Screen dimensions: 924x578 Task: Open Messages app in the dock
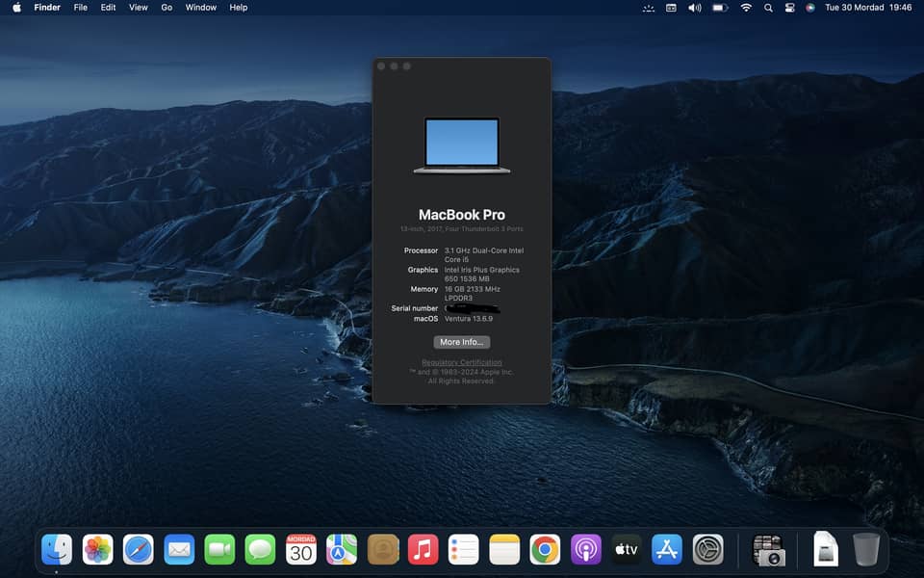[x=260, y=549]
